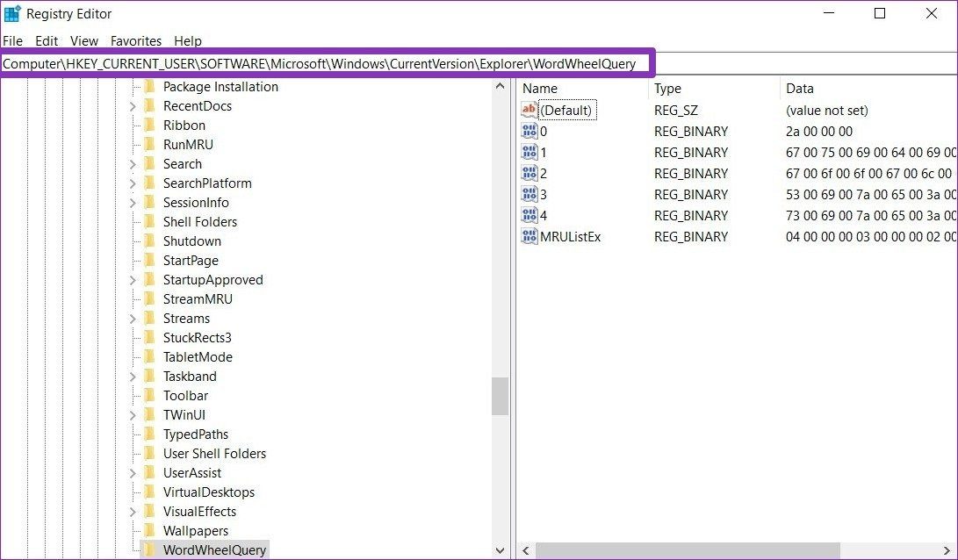
Task: Open the Edit menu
Action: click(x=47, y=41)
